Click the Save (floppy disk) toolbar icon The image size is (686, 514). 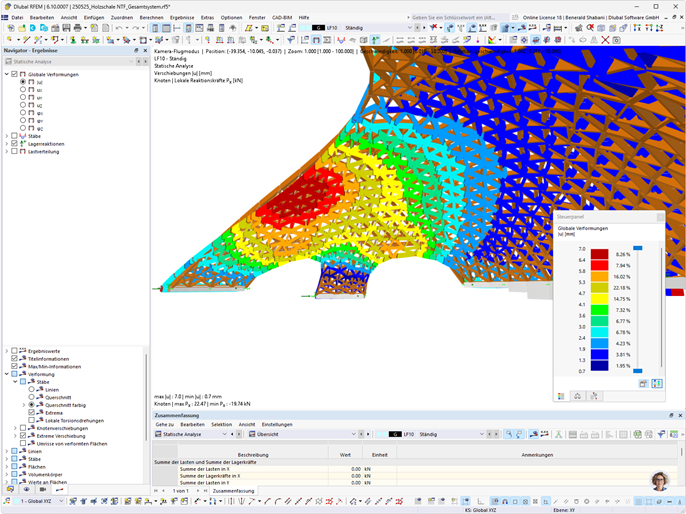pos(66,28)
